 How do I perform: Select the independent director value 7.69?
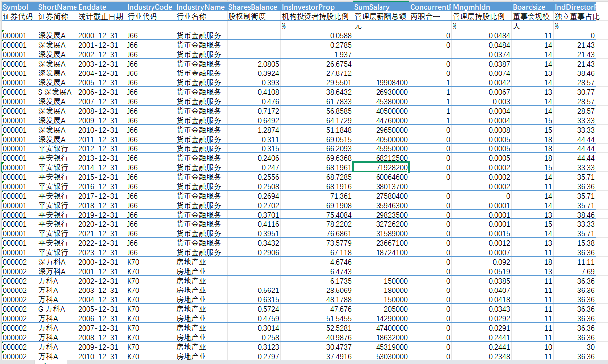(x=575, y=271)
